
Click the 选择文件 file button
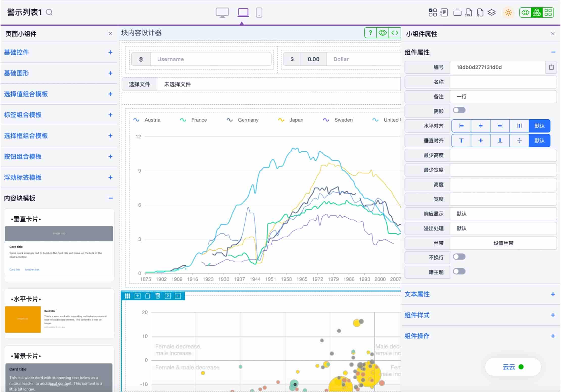tap(139, 84)
